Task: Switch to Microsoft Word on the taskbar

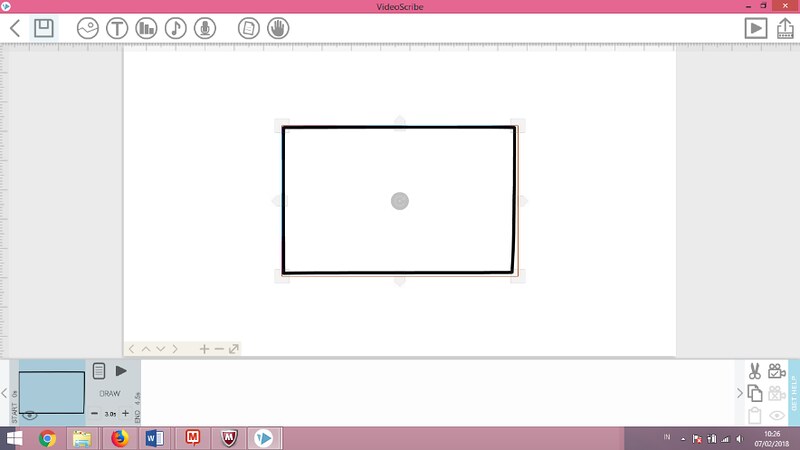Action: tap(155, 438)
